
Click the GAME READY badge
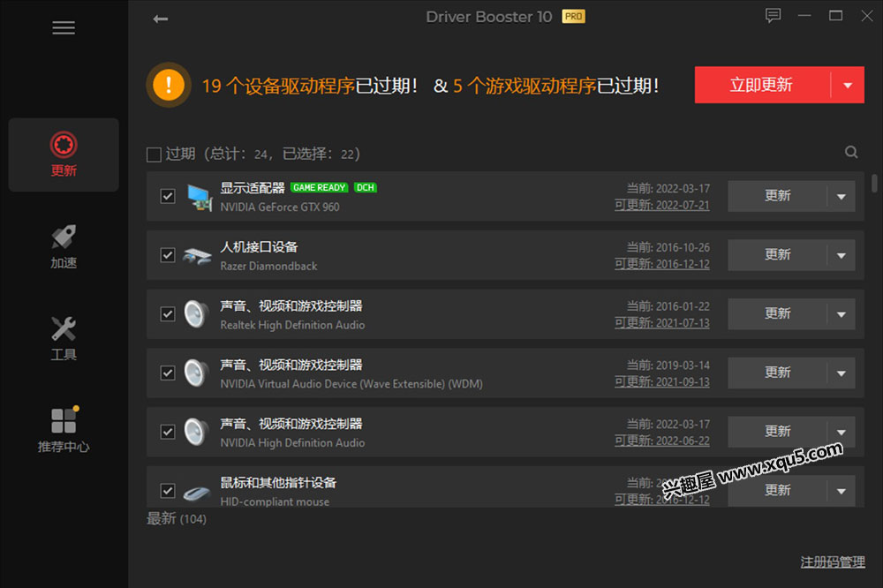click(x=320, y=187)
